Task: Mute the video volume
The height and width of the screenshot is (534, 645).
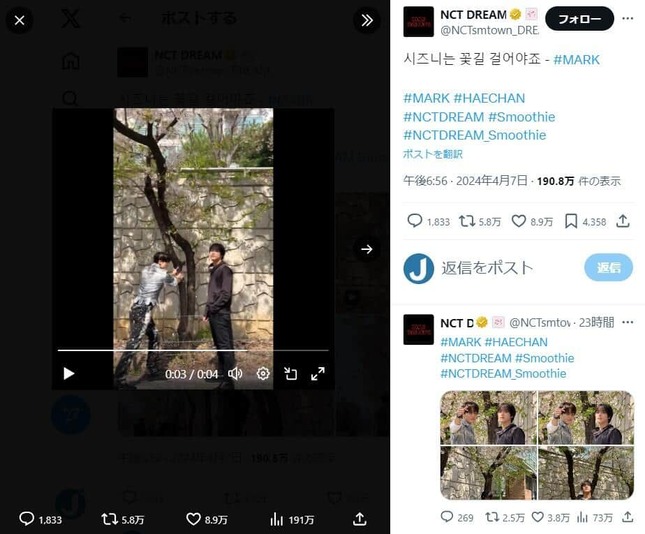Action: pyautogui.click(x=235, y=374)
